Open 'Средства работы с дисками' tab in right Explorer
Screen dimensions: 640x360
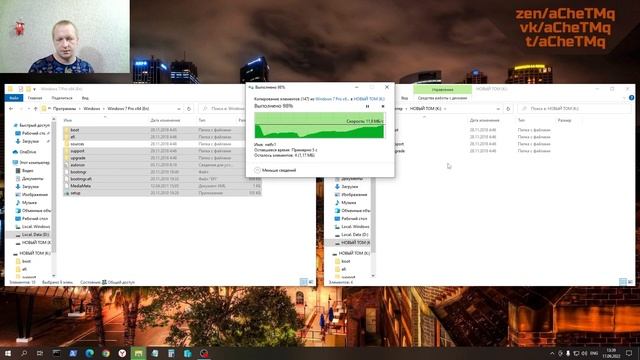442,98
